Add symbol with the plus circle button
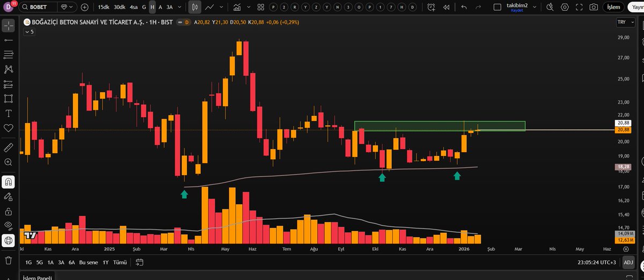The height and width of the screenshot is (280, 644). (85, 7)
